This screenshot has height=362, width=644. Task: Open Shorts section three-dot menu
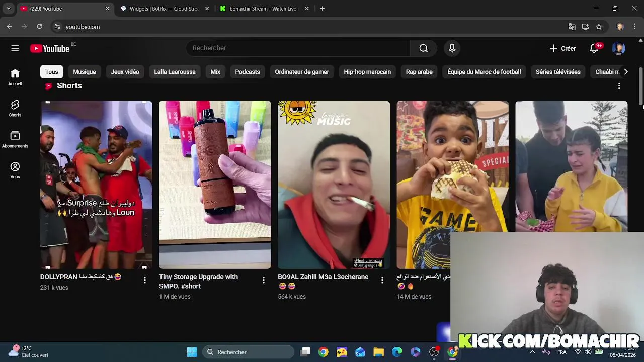coord(619,86)
